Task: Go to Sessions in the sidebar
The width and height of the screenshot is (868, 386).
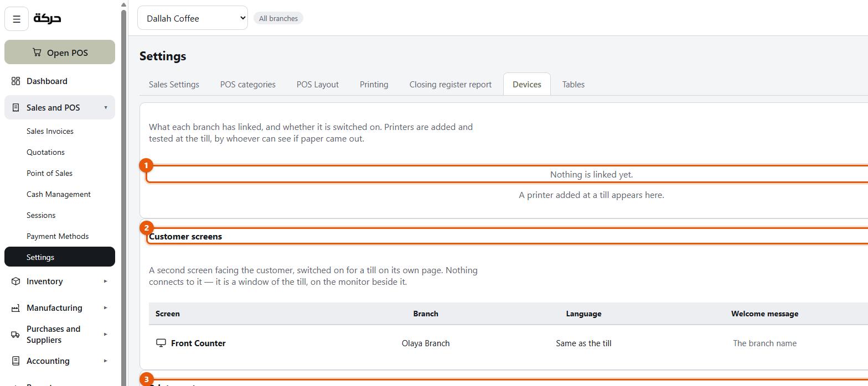Action: (x=41, y=215)
